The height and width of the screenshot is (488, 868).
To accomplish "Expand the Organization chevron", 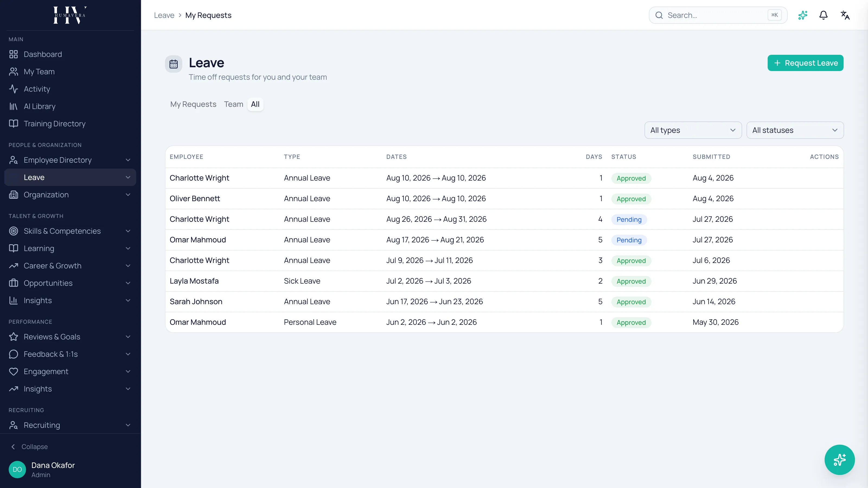I will (128, 195).
